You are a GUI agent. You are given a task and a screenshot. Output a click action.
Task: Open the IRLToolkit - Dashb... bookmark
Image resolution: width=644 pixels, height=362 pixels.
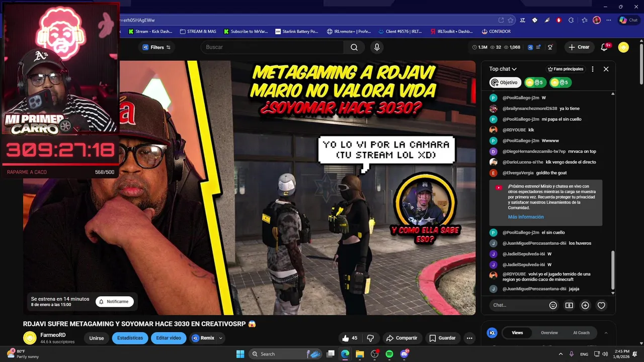pyautogui.click(x=451, y=31)
